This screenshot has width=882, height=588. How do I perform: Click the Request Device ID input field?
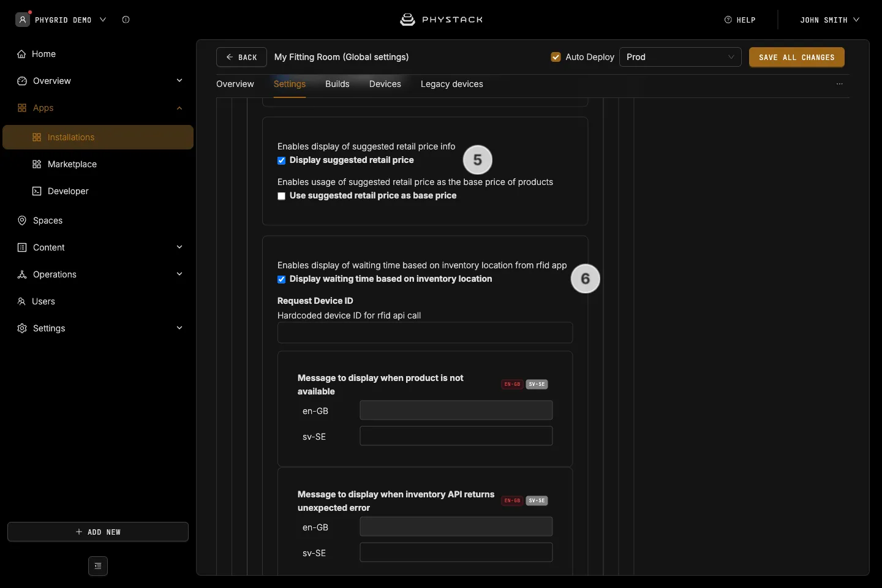pos(425,333)
